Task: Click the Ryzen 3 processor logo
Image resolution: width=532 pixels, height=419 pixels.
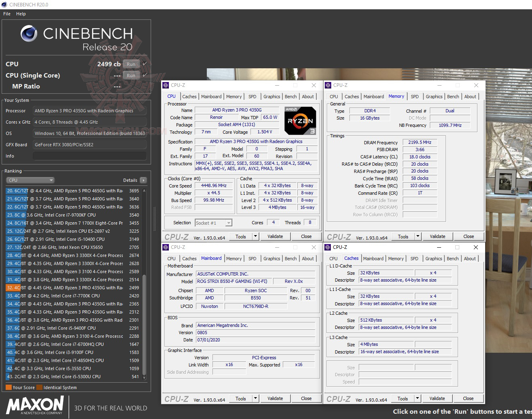Action: pos(300,120)
